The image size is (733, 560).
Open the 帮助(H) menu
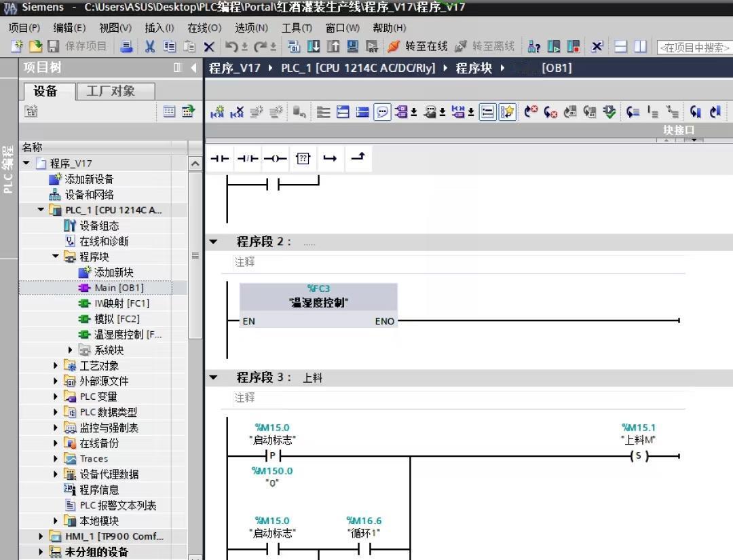[x=390, y=28]
